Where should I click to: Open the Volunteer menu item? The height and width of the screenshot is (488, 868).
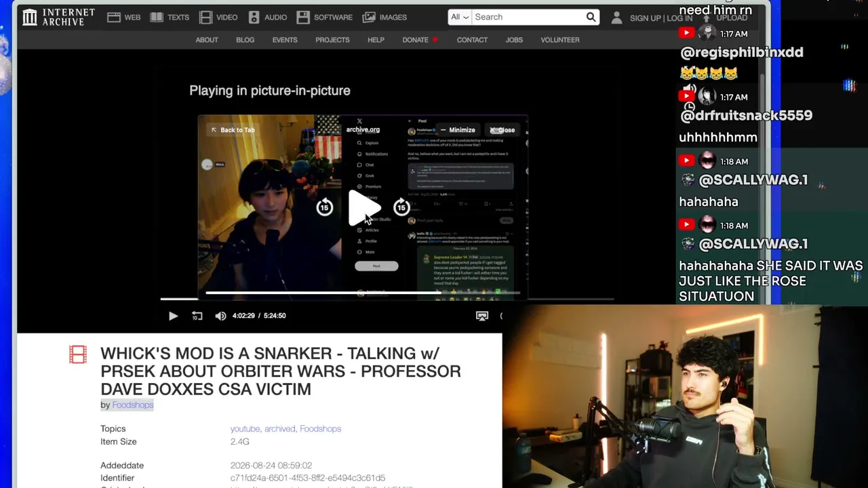coord(560,40)
